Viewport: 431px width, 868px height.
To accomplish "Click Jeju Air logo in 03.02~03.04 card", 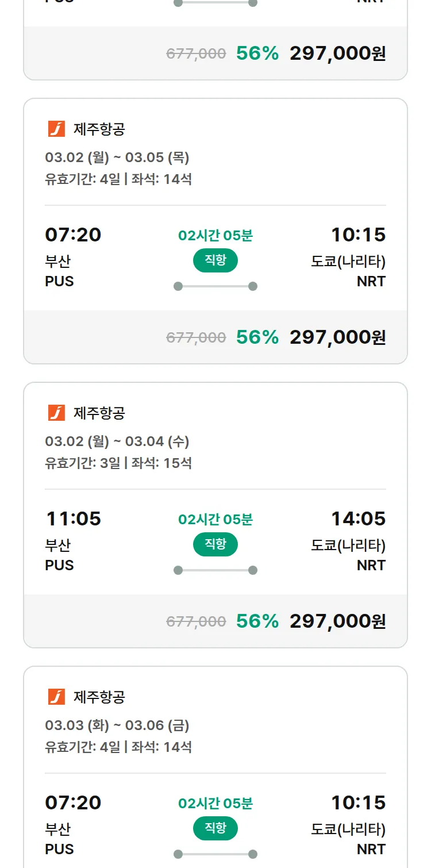I will click(56, 413).
